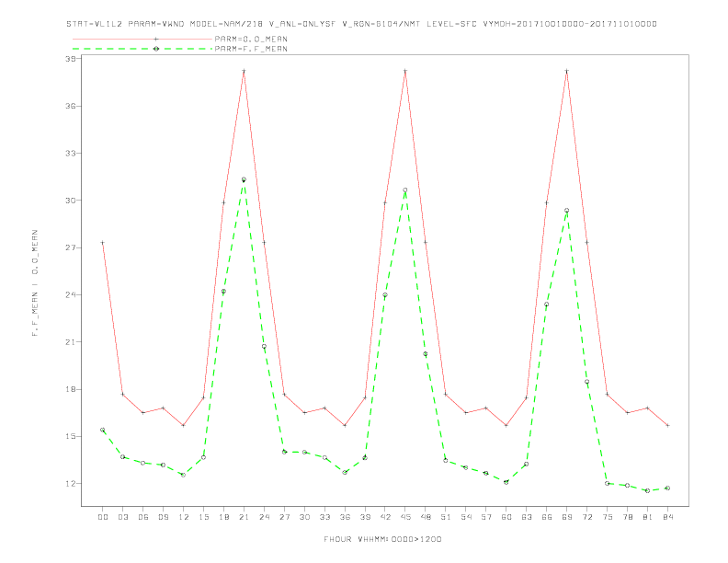
Task: Click the y-axis tick label 15
Action: 71,437
